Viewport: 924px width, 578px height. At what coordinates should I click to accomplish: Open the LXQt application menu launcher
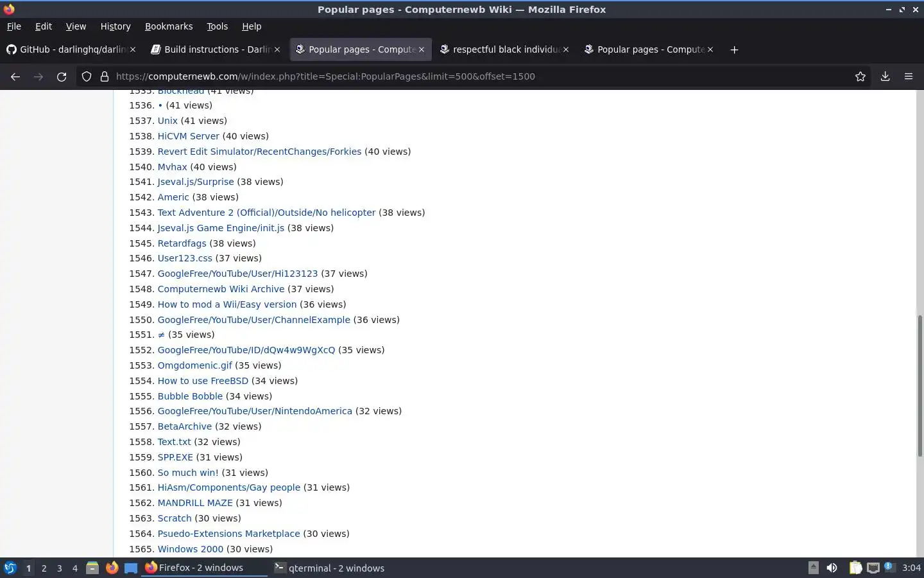[x=10, y=568]
